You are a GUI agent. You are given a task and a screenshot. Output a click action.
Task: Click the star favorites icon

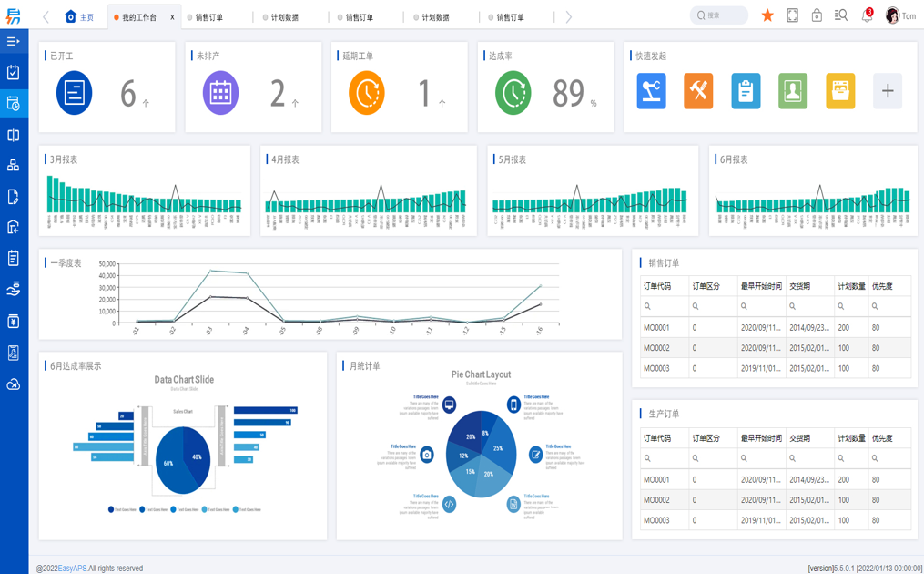pos(767,15)
